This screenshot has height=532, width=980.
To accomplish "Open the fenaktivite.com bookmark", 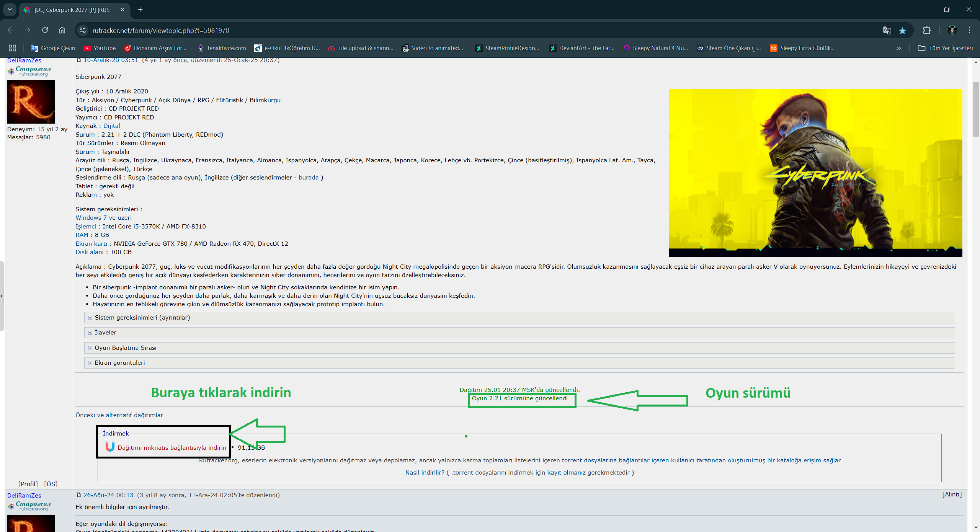I will [x=222, y=48].
